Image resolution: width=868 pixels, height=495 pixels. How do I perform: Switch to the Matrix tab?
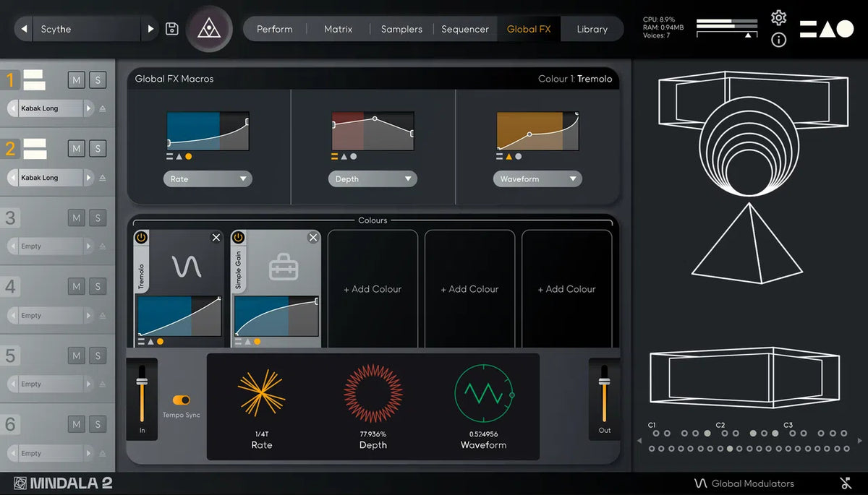338,29
